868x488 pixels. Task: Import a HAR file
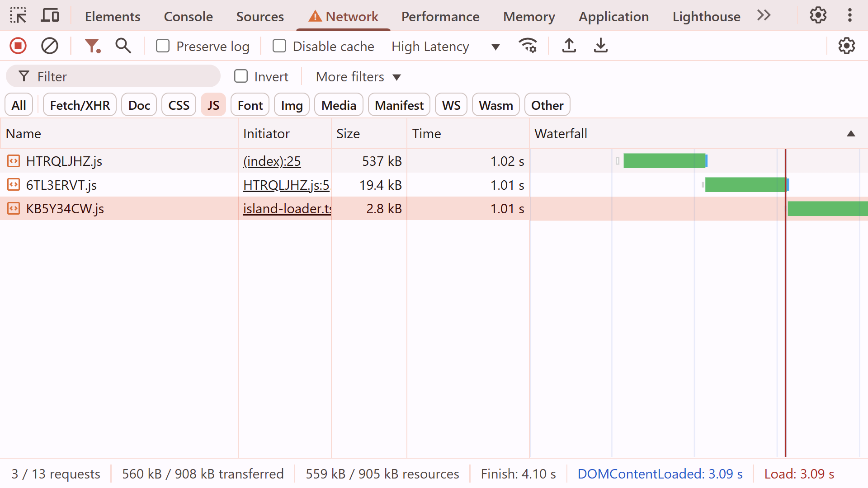[569, 46]
